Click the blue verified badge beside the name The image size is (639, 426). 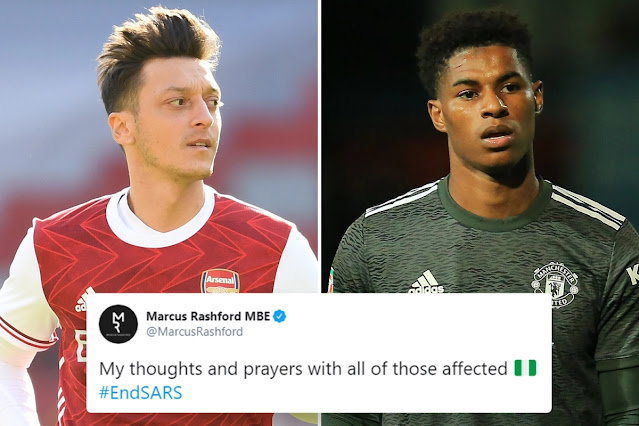[x=280, y=316]
